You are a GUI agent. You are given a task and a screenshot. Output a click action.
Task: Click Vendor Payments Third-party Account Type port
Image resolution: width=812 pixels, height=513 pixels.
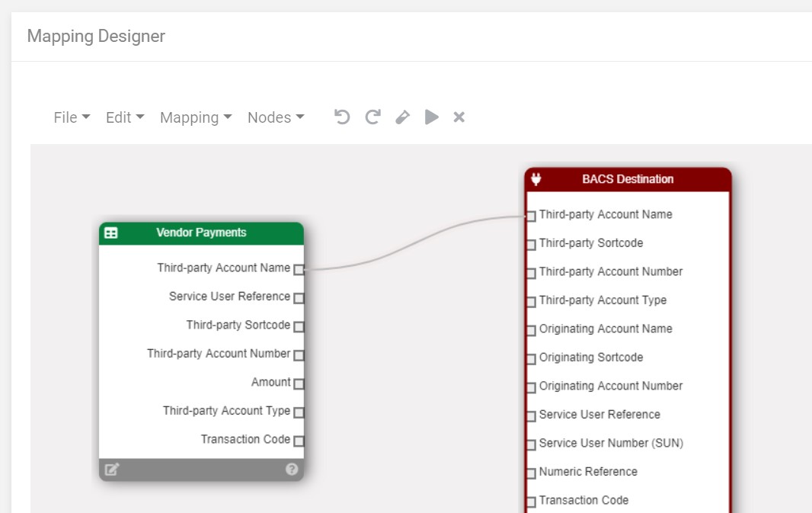(299, 412)
